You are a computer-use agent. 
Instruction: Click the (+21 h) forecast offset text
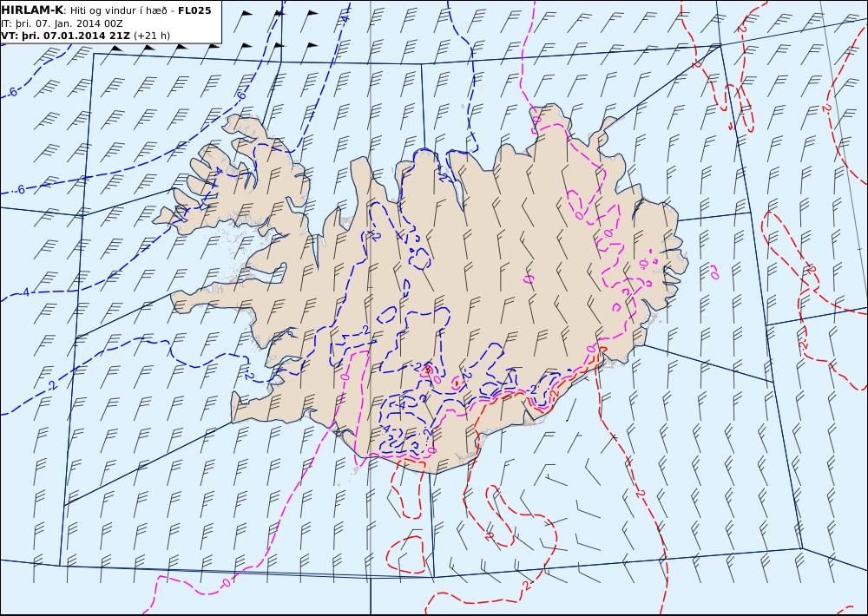pos(152,36)
